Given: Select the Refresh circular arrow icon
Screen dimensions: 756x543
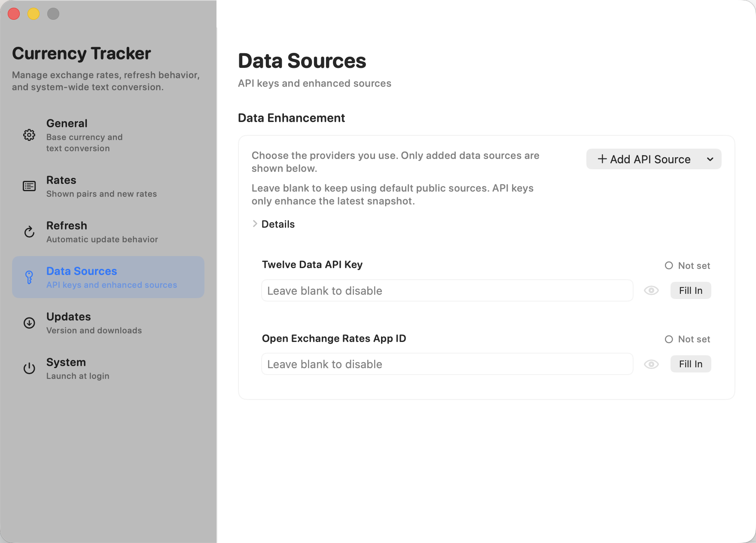Looking at the screenshot, I should coord(29,232).
